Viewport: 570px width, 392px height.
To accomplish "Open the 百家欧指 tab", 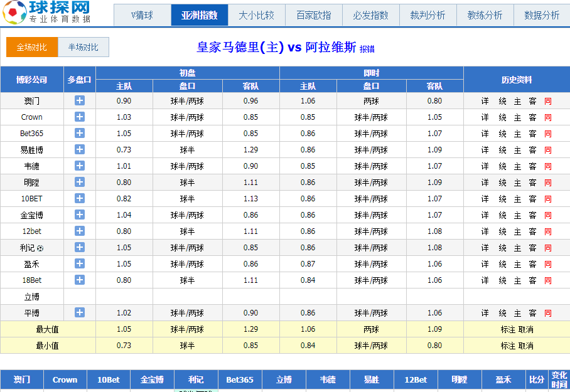I will [x=313, y=15].
